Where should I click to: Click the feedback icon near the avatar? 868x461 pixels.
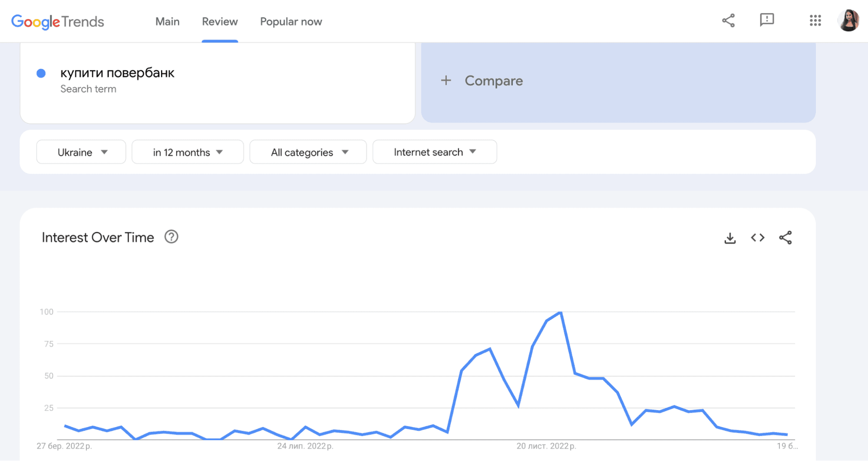point(767,20)
